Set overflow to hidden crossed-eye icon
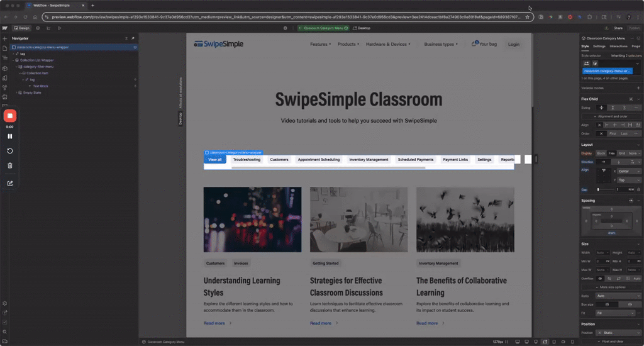Image resolution: width=644 pixels, height=346 pixels. pos(609,279)
